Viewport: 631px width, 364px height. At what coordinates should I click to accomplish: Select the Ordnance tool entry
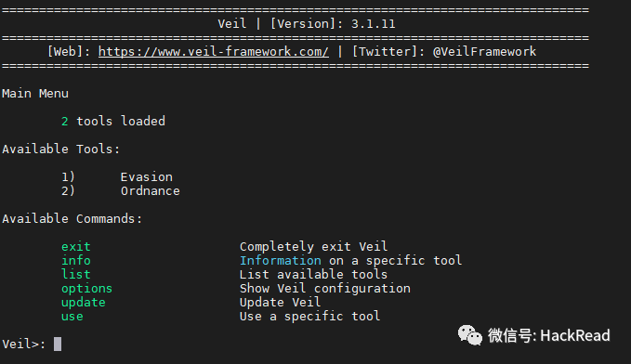[x=151, y=191]
